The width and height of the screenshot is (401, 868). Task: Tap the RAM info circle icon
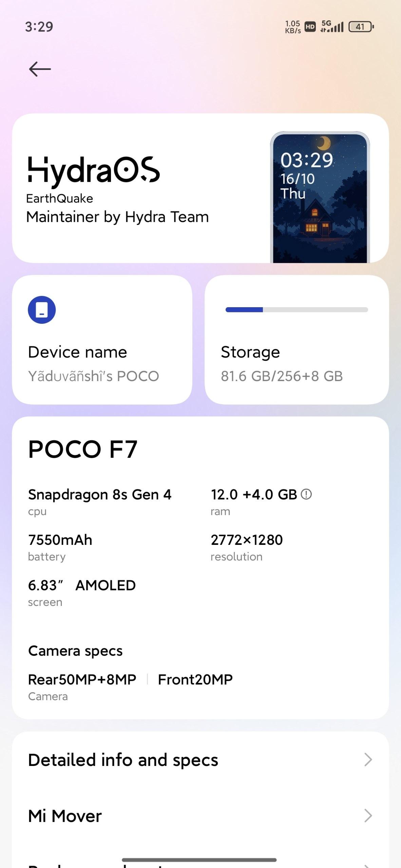pyautogui.click(x=306, y=494)
